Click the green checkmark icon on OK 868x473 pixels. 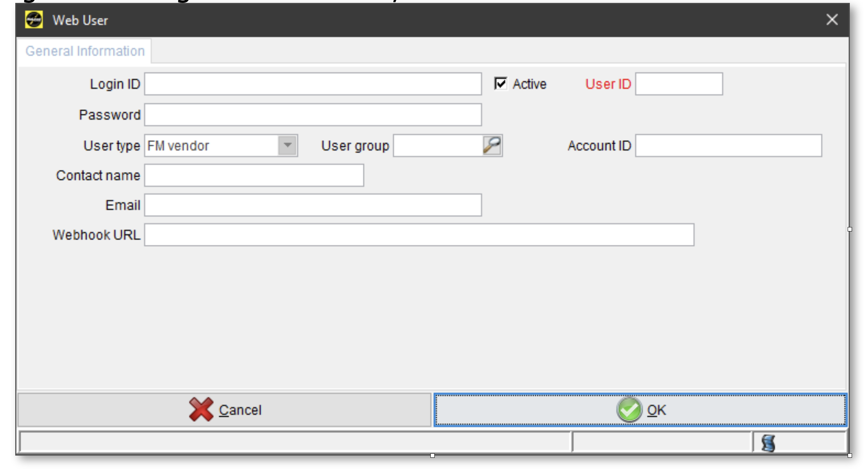click(629, 410)
